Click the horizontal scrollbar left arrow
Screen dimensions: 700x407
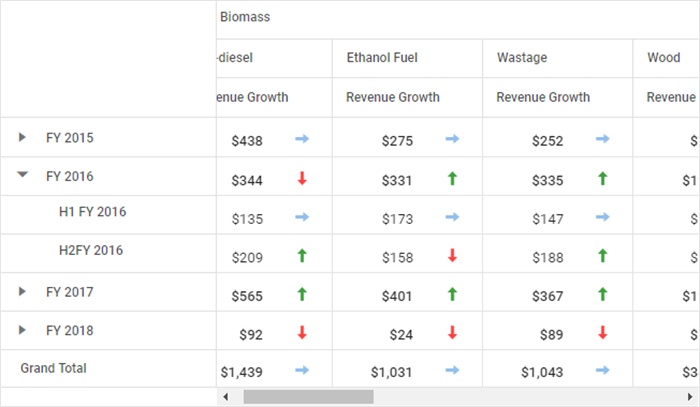point(226,397)
